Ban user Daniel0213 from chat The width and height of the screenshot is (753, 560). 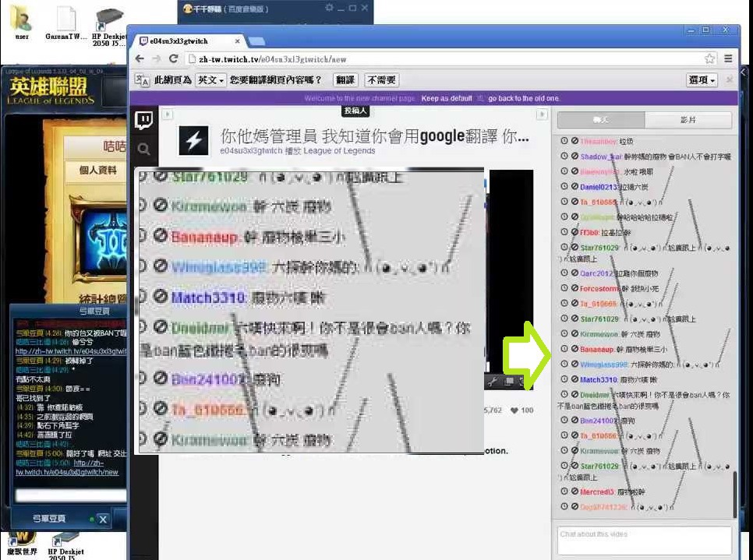574,186
